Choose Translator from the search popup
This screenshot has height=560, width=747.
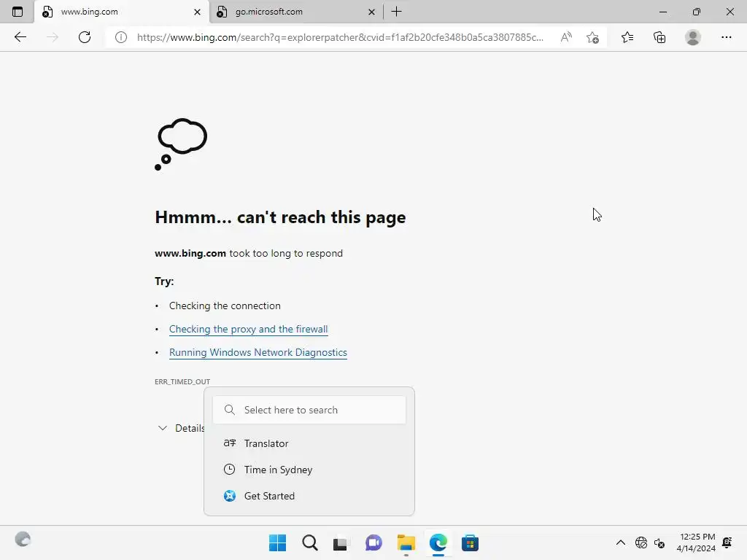309,443
